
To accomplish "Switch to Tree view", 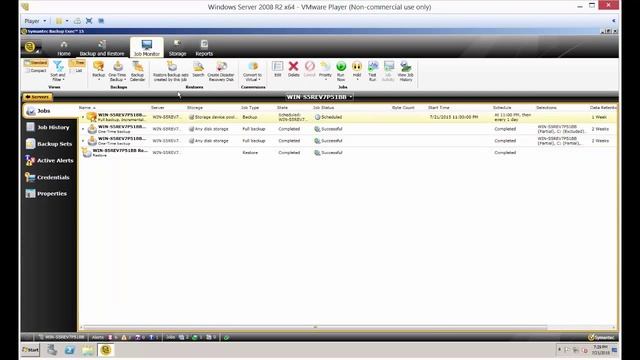I will (77, 63).
